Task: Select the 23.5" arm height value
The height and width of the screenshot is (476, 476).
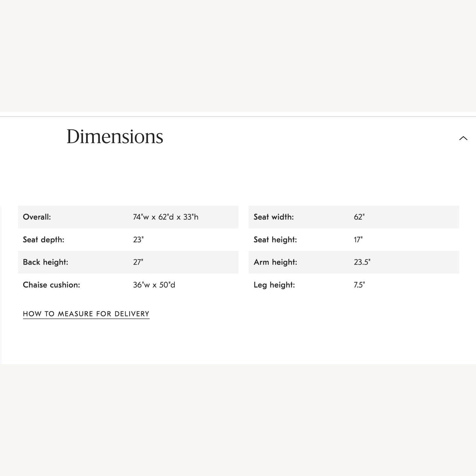Action: coord(362,262)
